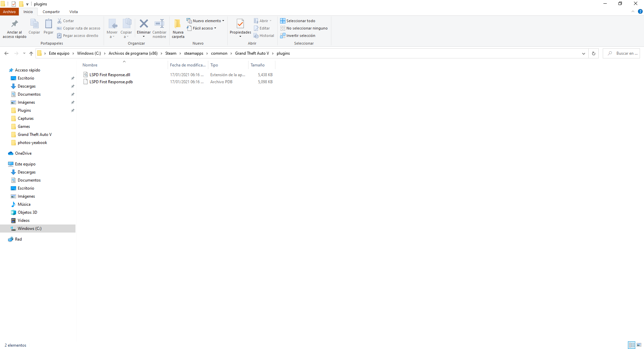This screenshot has width=644, height=349.
Task: Sort by Fecha de modificación column
Action: (x=188, y=65)
